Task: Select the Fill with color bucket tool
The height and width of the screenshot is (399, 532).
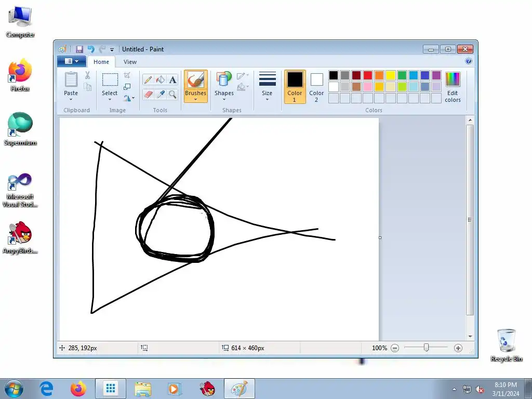Action: pyautogui.click(x=161, y=80)
